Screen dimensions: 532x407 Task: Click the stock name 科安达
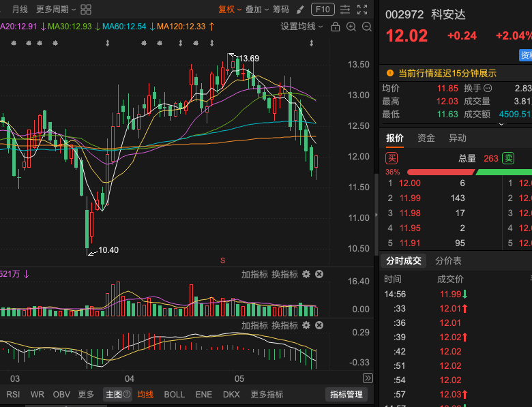[x=448, y=14]
